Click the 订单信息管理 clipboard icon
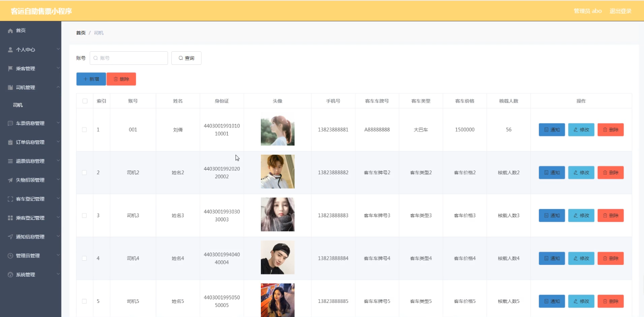Viewport: 644px width, 317px height. (x=10, y=142)
